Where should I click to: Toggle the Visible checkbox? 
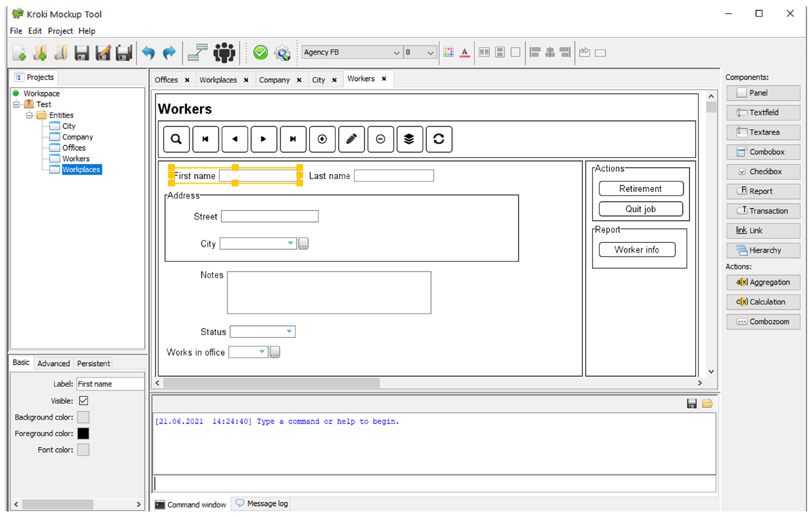pyautogui.click(x=84, y=401)
